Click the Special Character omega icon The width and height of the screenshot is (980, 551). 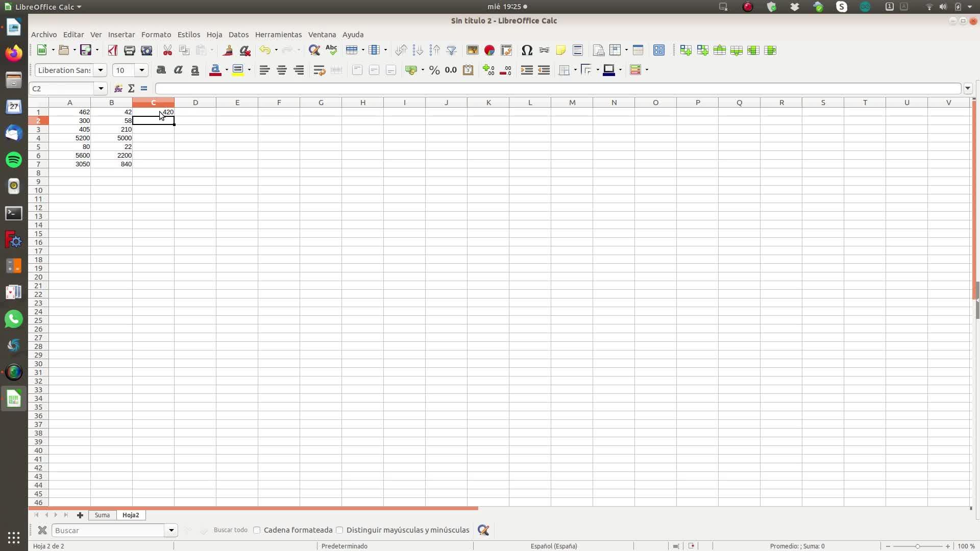[527, 50]
